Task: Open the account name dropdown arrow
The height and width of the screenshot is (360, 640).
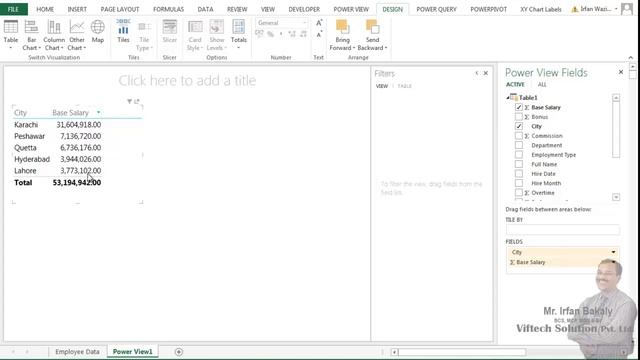Action: (616, 9)
